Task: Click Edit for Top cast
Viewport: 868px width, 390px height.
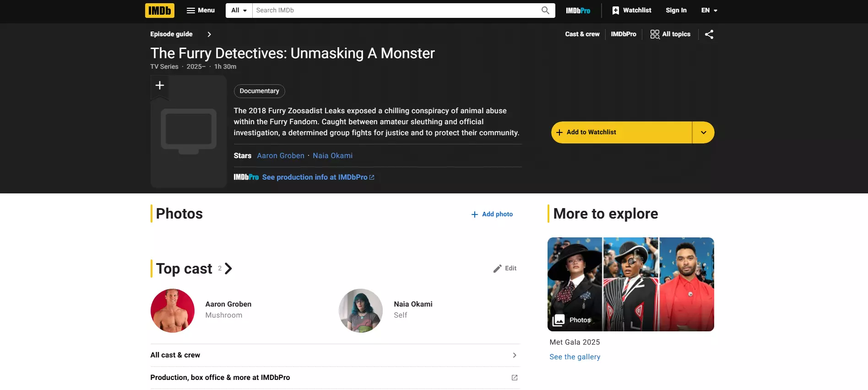Action: 505,269
